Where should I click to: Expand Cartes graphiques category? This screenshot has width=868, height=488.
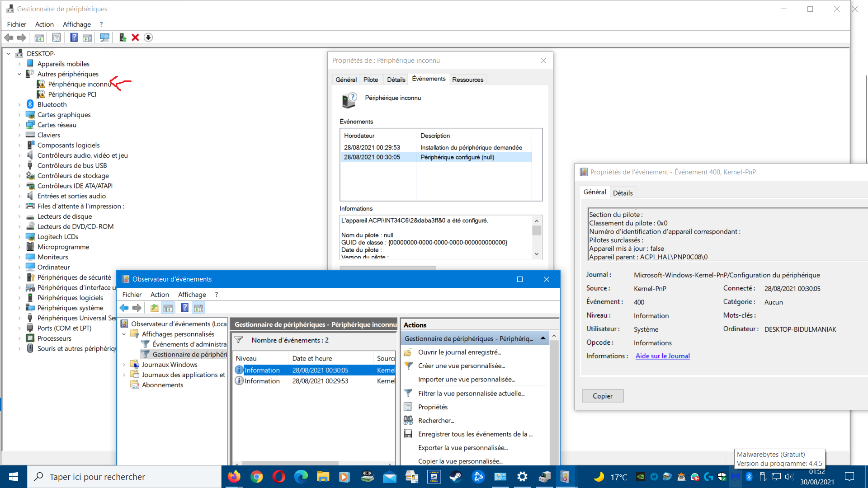[19, 115]
